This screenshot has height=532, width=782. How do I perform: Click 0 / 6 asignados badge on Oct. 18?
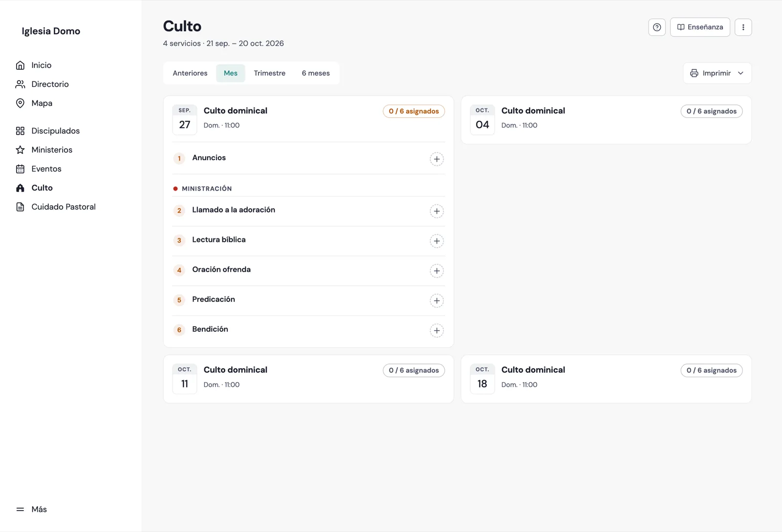tap(712, 370)
